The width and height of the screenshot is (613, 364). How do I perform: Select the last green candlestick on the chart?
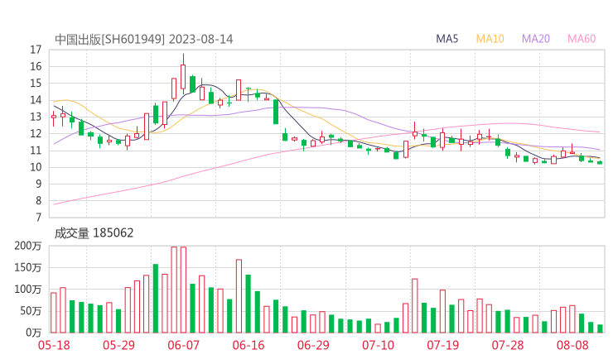[600, 162]
